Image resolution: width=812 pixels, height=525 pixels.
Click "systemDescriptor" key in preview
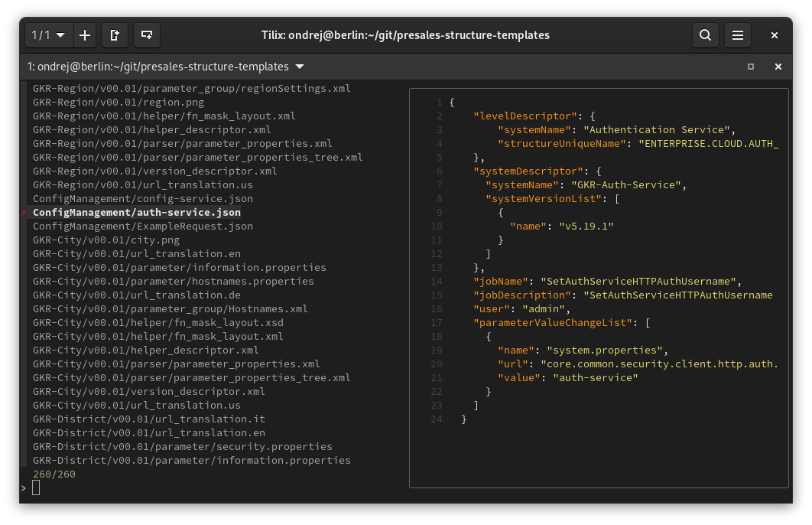tap(528, 171)
